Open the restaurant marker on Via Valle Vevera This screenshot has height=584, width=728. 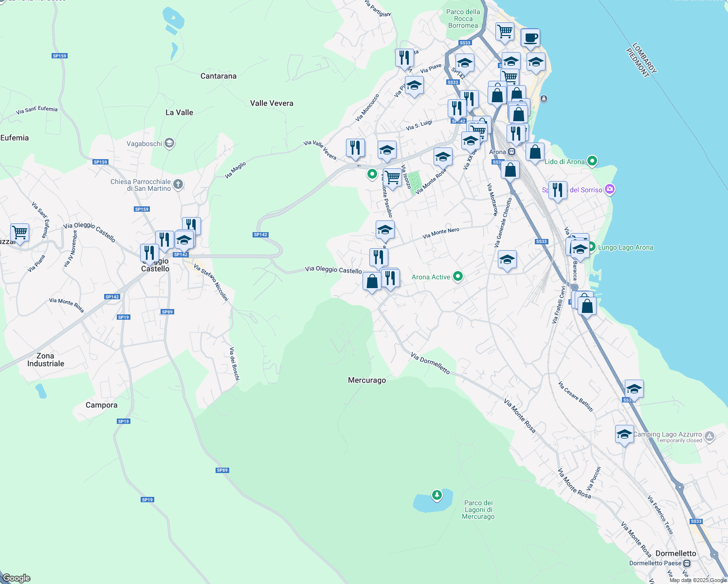[x=355, y=146]
